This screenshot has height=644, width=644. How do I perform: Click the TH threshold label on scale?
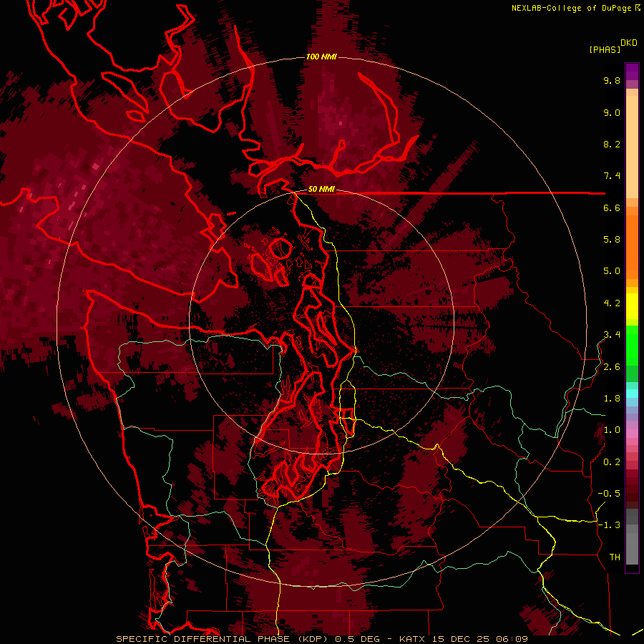click(x=615, y=557)
